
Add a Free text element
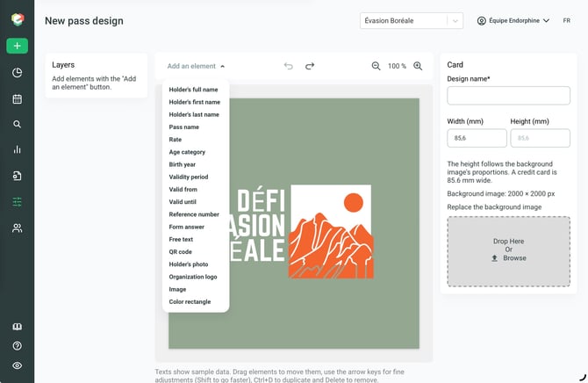point(181,239)
